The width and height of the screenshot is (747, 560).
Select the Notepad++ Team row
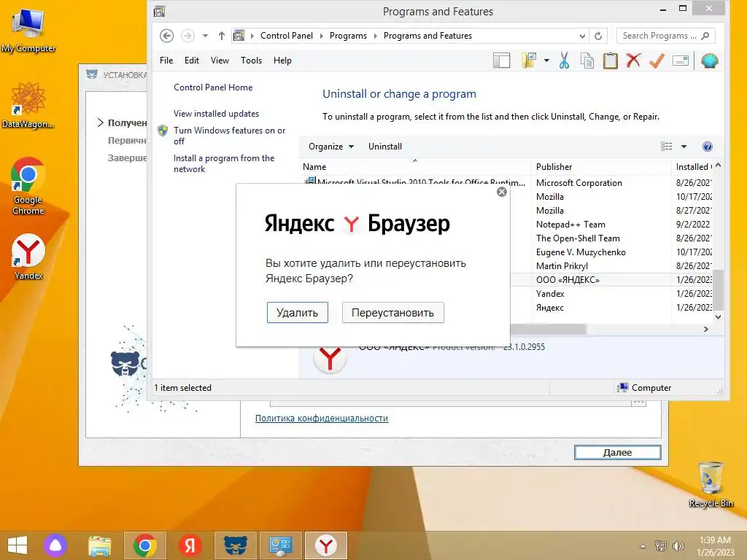[570, 225]
